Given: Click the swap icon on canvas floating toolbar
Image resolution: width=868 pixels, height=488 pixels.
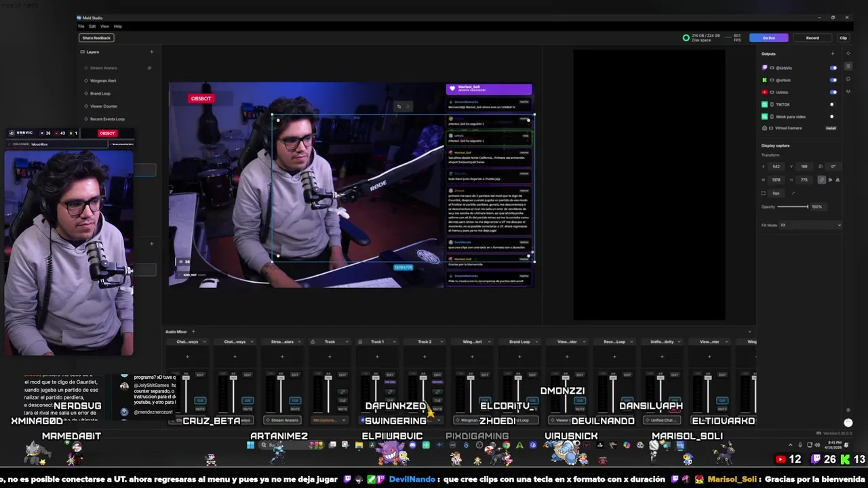Looking at the screenshot, I should (x=399, y=106).
